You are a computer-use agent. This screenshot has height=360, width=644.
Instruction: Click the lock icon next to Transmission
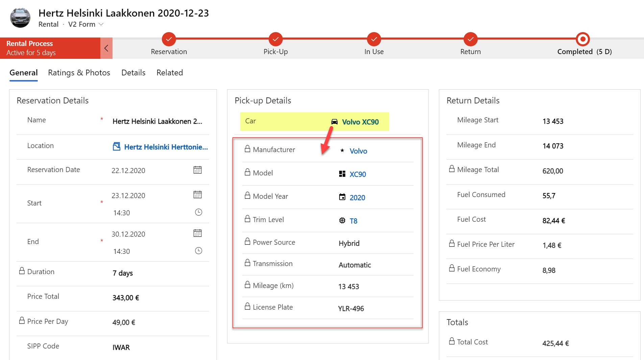pos(248,263)
